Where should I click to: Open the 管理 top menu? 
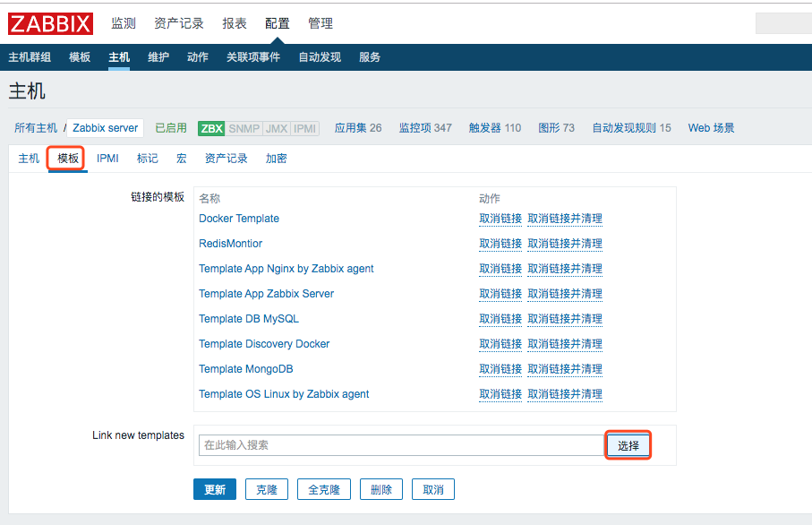320,23
